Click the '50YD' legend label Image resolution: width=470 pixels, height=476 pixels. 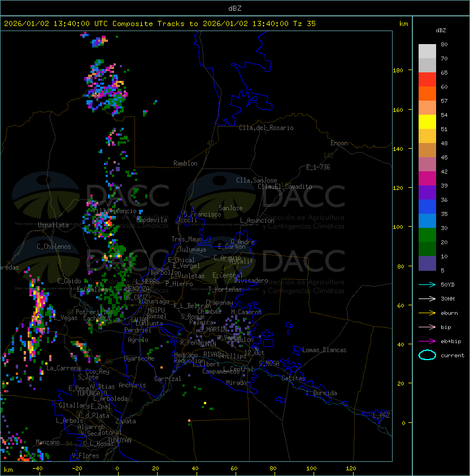pyautogui.click(x=447, y=284)
